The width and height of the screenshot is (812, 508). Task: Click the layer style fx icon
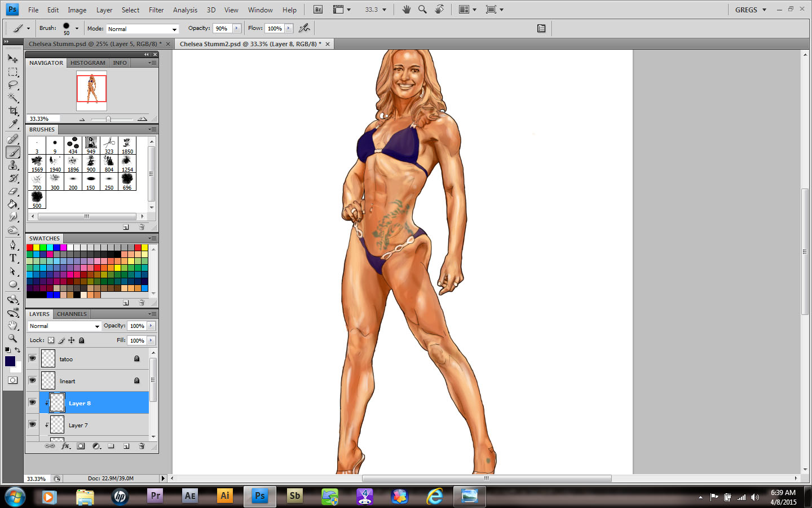pyautogui.click(x=65, y=446)
